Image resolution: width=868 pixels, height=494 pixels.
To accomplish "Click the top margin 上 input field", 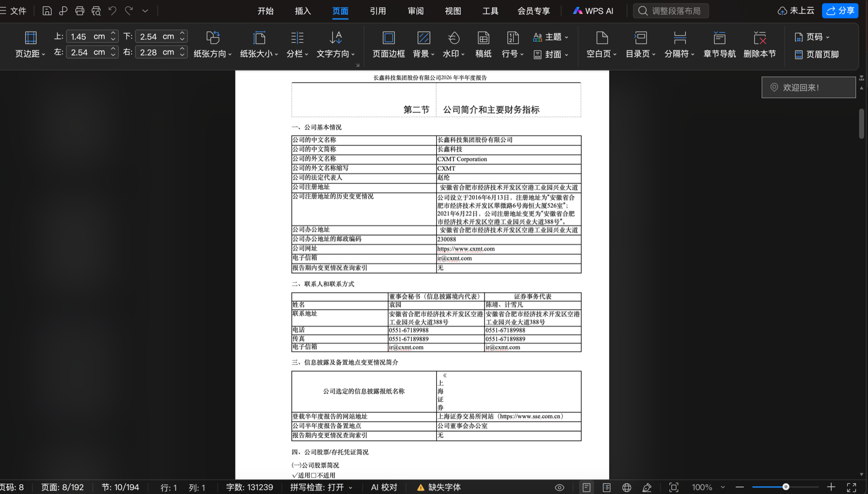I will pyautogui.click(x=87, y=36).
